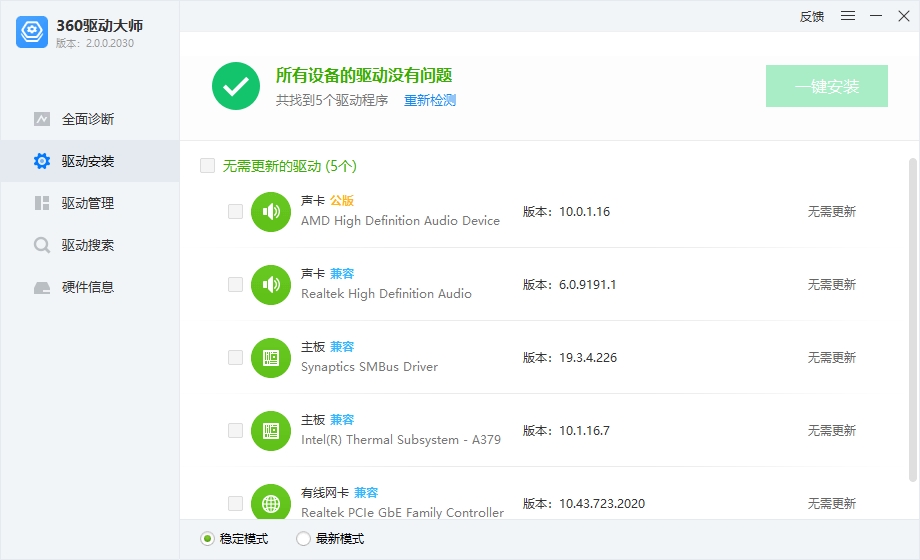This screenshot has height=560, width=920.
Task: Select the 最新模式 radio button
Action: tap(303, 538)
